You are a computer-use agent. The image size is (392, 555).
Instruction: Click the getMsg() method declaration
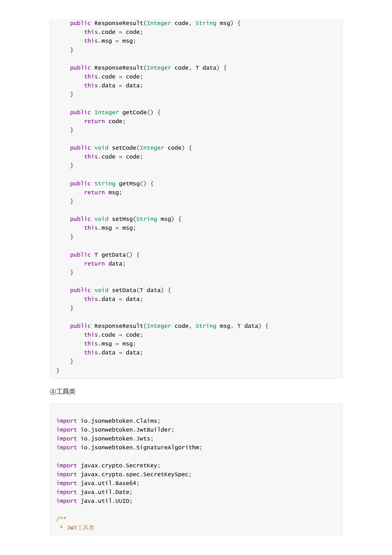point(112,184)
